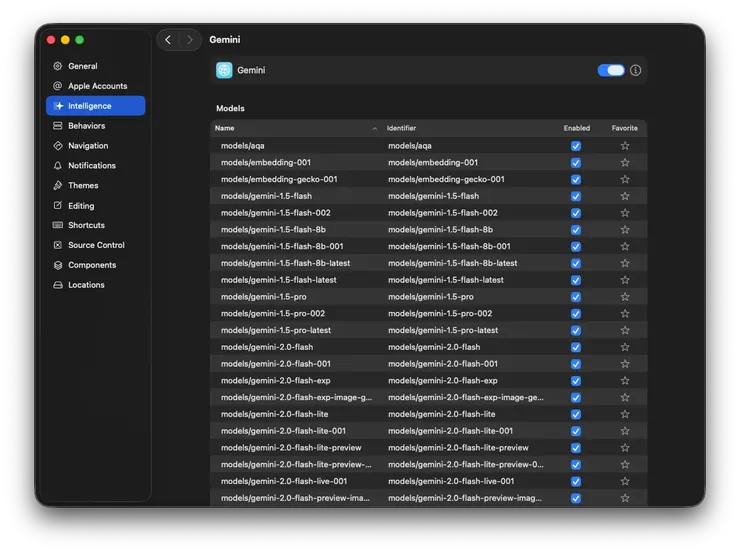Mark models/gemini-1.5-pro as favorite
Viewport: 740px width, 553px height.
click(625, 297)
